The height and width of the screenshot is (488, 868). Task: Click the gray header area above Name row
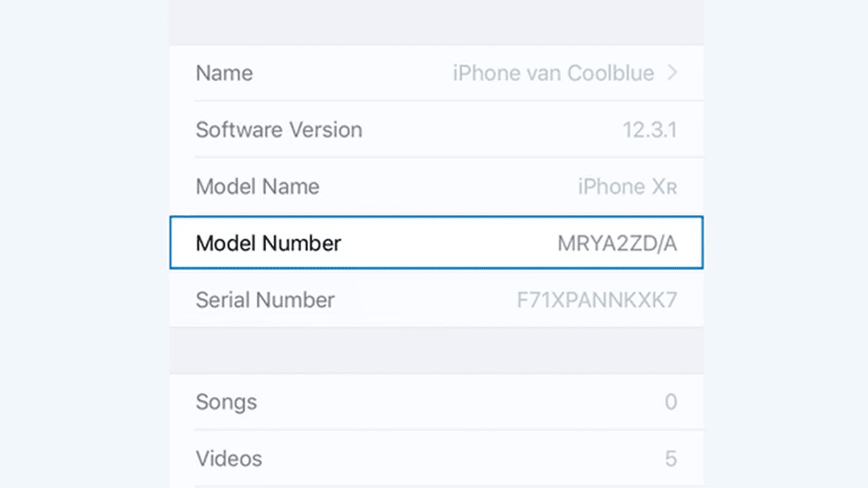point(437,22)
